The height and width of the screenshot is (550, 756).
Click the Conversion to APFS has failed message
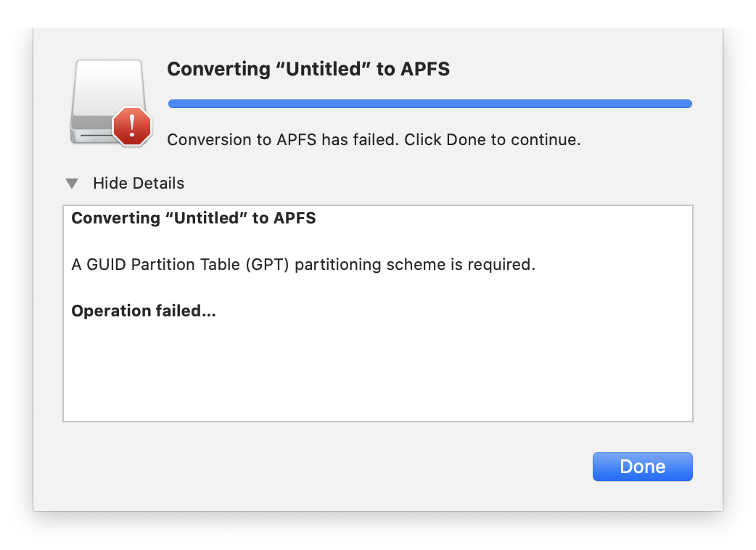tap(374, 140)
